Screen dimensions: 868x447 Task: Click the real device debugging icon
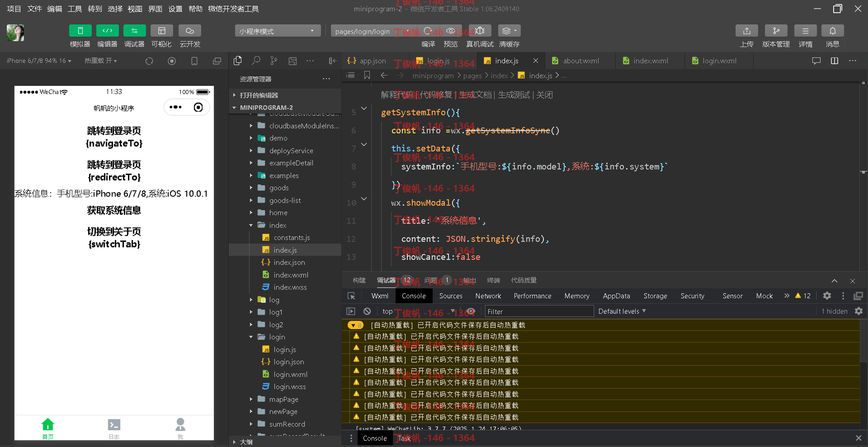pos(480,31)
